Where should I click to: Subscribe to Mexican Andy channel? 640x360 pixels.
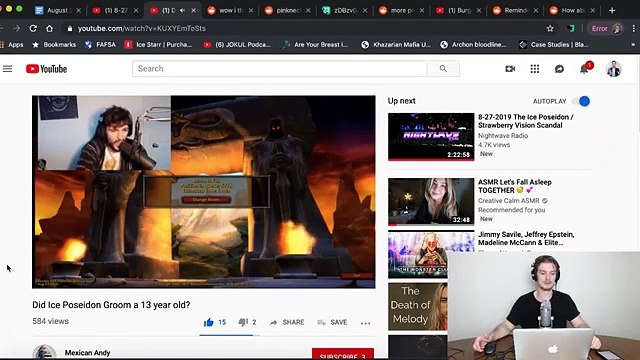343,353
